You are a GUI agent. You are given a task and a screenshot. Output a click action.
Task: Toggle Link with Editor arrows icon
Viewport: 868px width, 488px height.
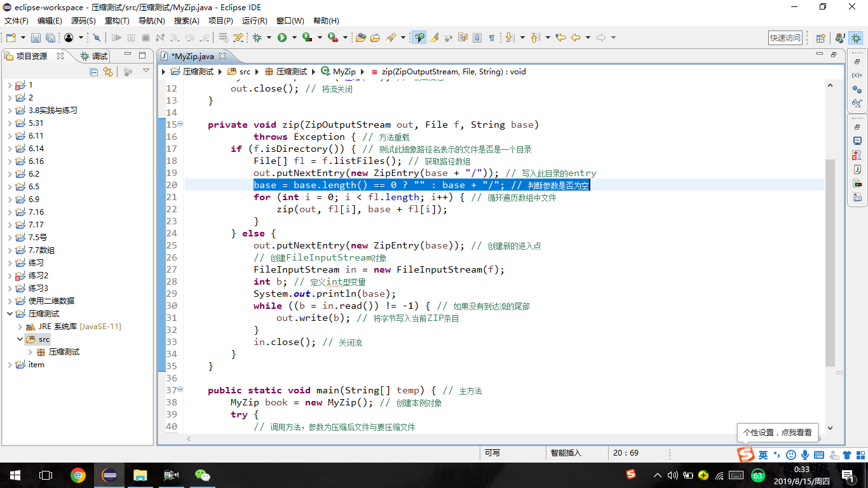click(108, 72)
